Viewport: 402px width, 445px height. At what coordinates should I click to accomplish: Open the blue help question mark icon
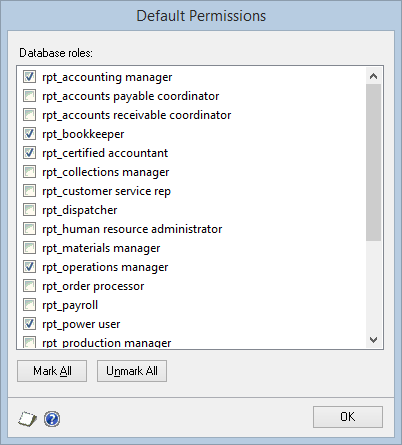52,419
